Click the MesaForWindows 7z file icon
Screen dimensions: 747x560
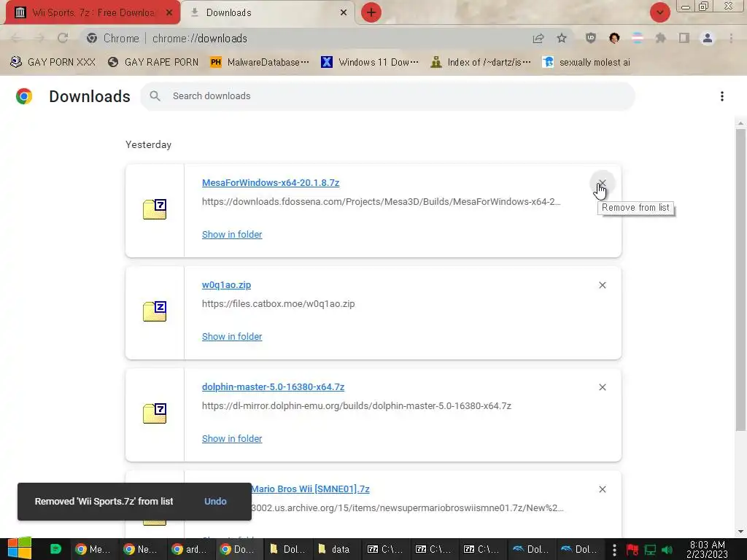(155, 209)
